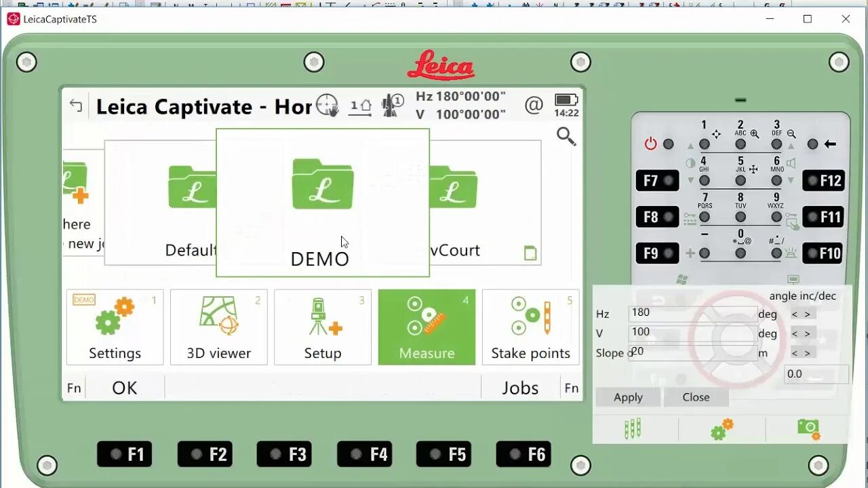Tap keypad key 5 JKL
Viewport: 868px width, 488px height.
[741, 180]
